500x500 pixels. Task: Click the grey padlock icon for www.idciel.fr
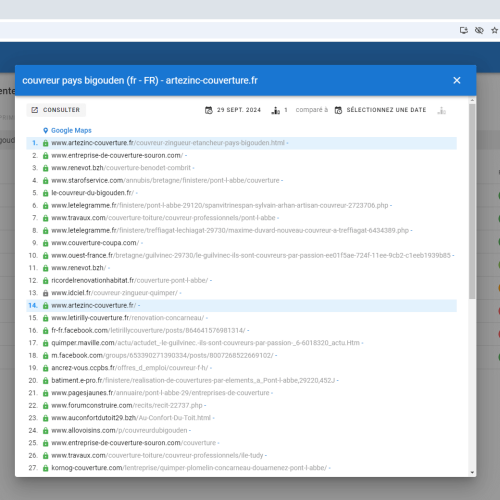coord(46,293)
